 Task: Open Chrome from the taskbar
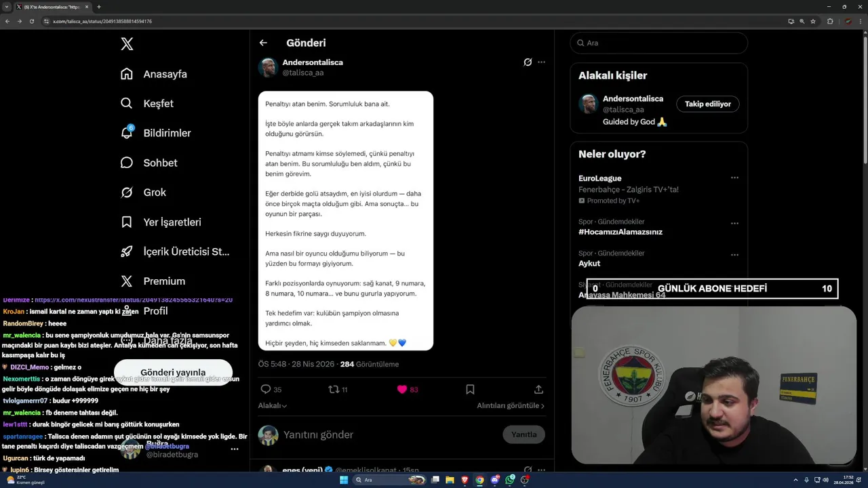pyautogui.click(x=479, y=480)
